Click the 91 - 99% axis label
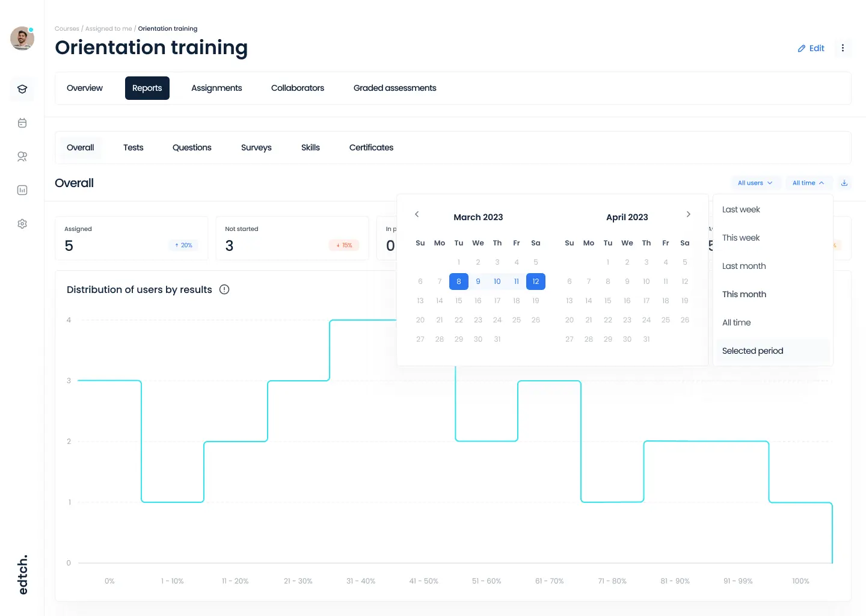The height and width of the screenshot is (616, 866). (x=738, y=581)
